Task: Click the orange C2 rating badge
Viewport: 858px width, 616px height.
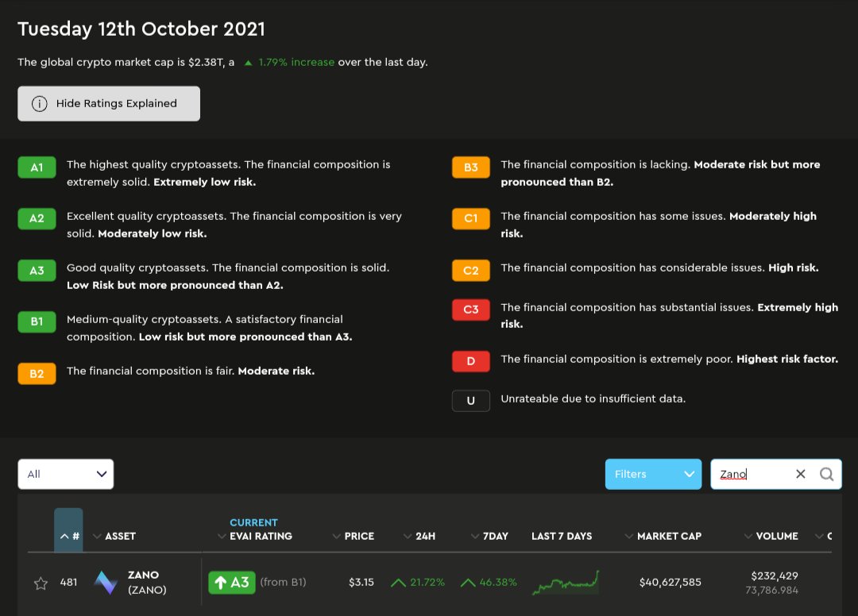Action: point(470,270)
